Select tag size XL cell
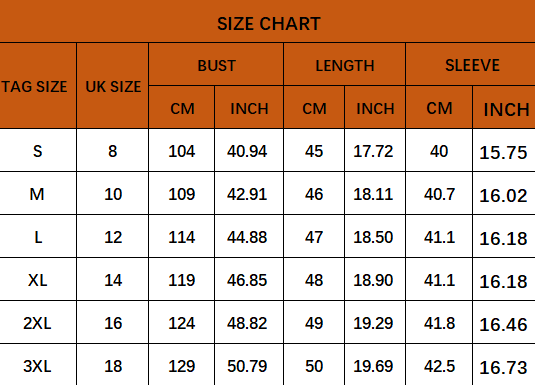This screenshot has height=385, width=535. [38, 279]
